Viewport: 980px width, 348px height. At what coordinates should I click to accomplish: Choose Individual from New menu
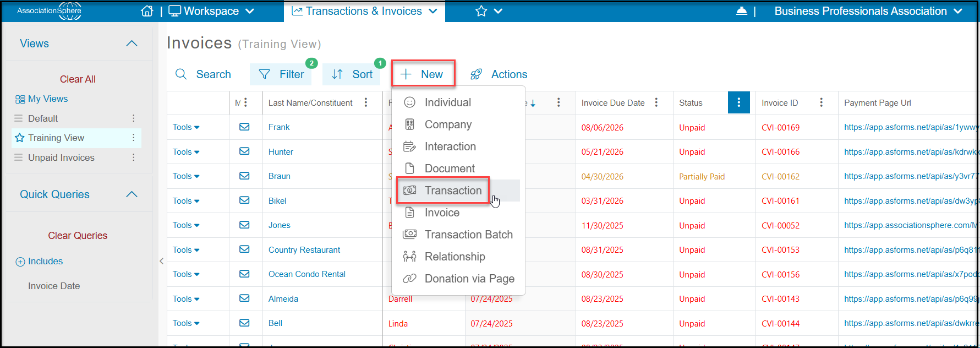[x=448, y=102]
